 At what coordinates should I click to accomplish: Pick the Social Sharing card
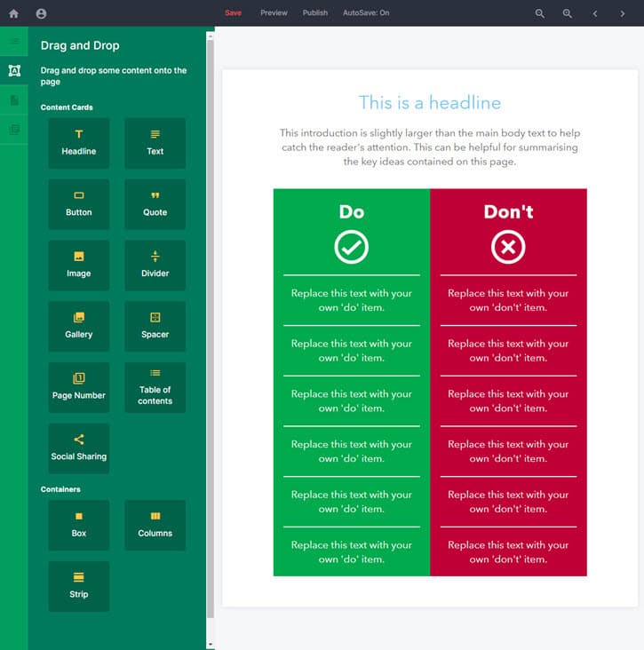79,448
